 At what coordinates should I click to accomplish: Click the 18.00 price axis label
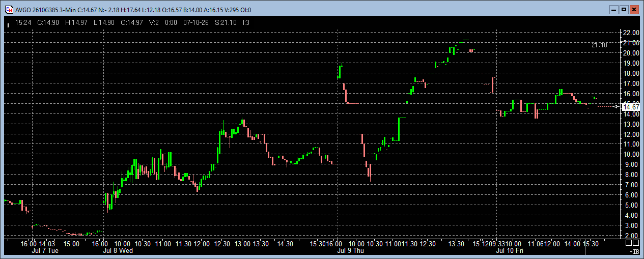tap(631, 73)
